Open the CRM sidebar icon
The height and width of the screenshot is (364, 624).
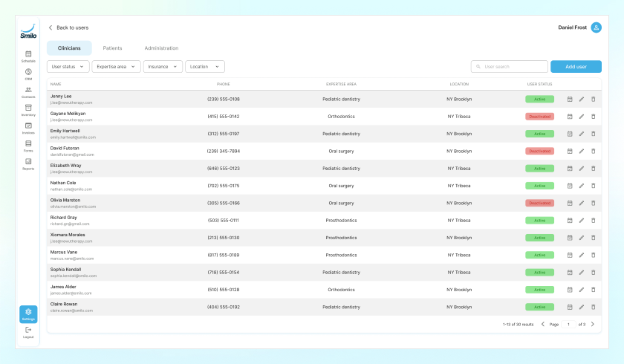click(28, 74)
